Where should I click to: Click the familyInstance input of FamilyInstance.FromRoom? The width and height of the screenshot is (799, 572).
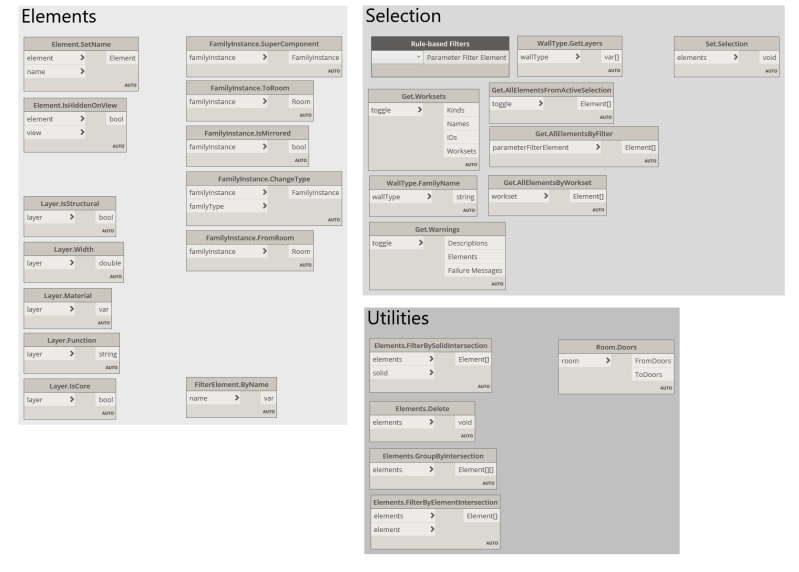[228, 252]
